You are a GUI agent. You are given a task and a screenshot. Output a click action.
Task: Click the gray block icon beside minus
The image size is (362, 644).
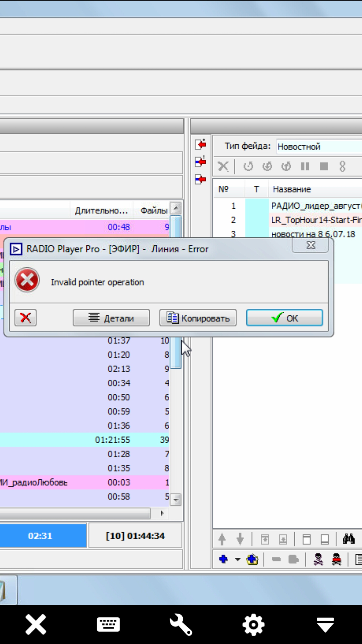[x=293, y=559]
